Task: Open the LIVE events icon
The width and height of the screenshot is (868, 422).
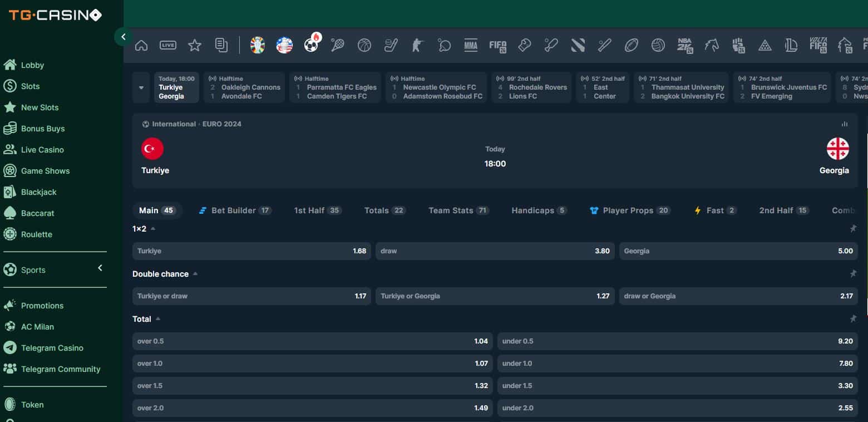Action: click(x=168, y=45)
